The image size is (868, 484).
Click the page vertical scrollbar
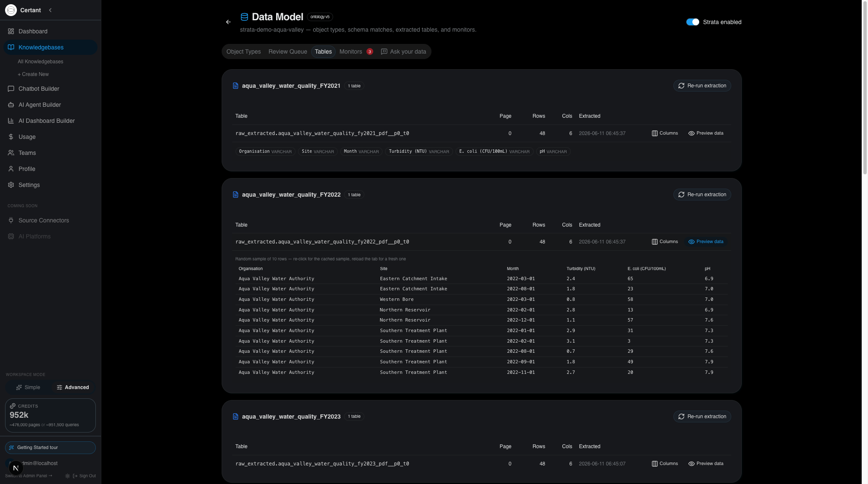pyautogui.click(x=865, y=87)
